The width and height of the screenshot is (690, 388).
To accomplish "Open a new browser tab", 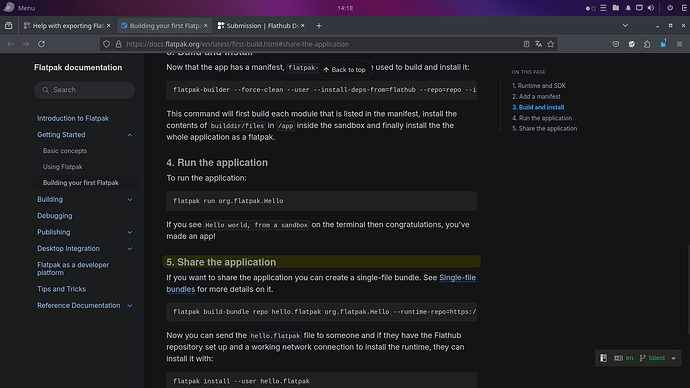I will click(x=319, y=26).
